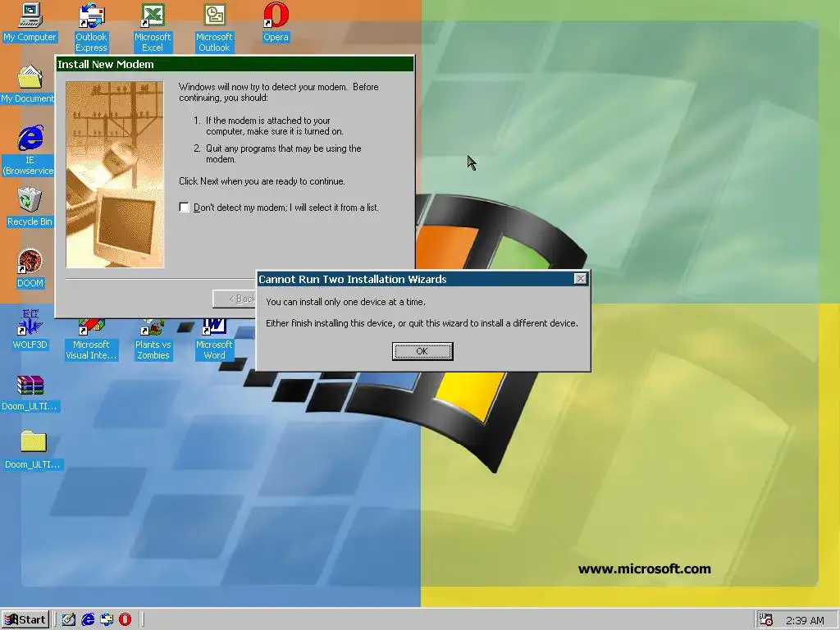Open the My Documents folder icon
The image size is (840, 630).
(x=30, y=84)
